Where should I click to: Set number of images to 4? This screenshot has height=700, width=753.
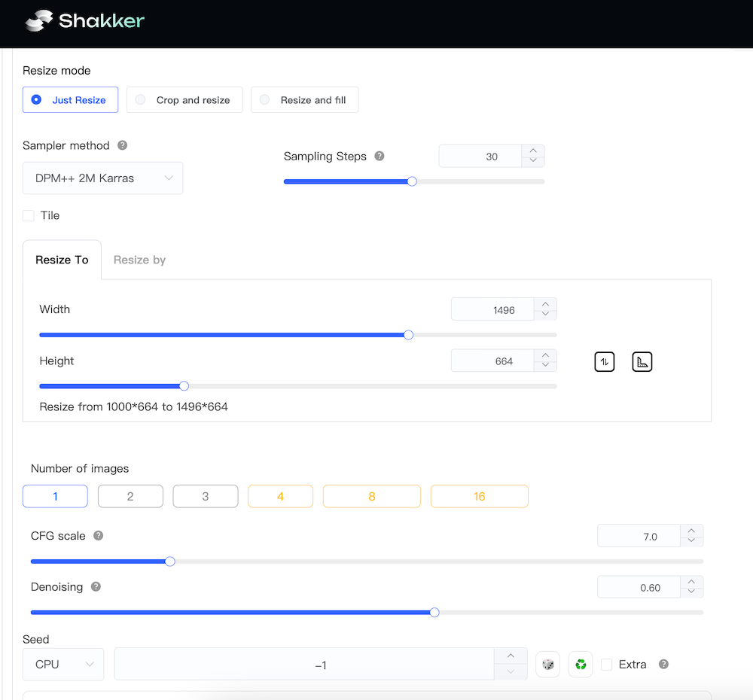280,497
